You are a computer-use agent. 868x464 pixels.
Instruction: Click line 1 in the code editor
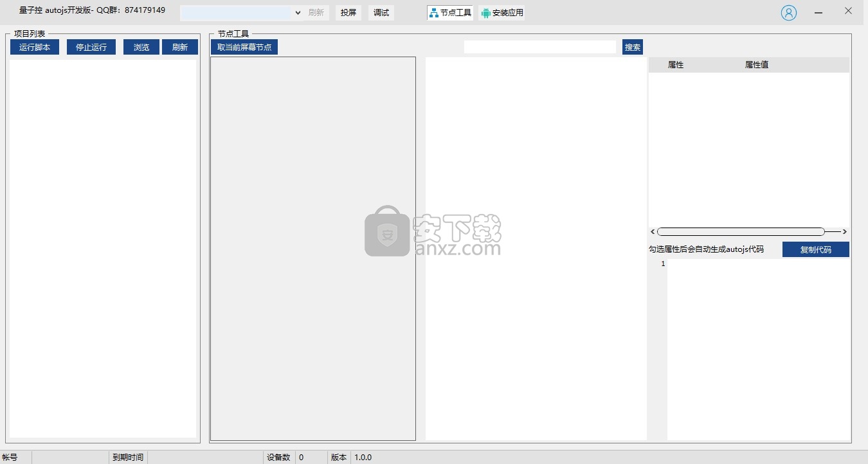(x=758, y=264)
